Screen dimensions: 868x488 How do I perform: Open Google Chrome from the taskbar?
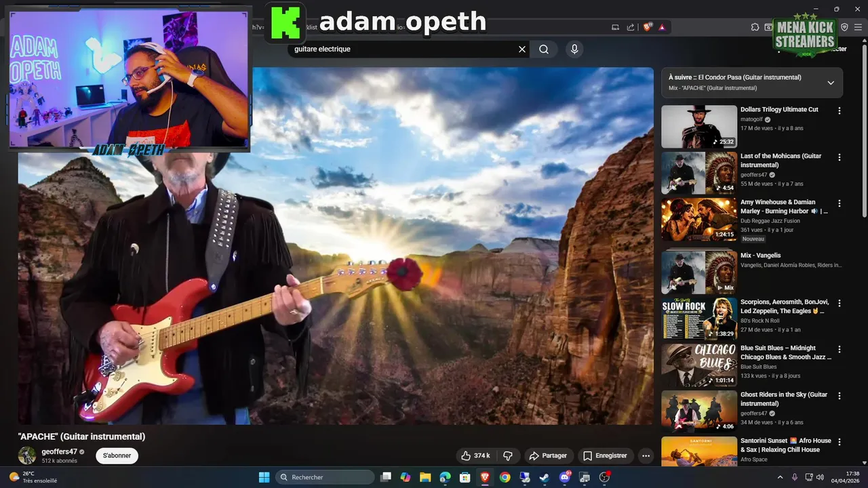pos(505,477)
